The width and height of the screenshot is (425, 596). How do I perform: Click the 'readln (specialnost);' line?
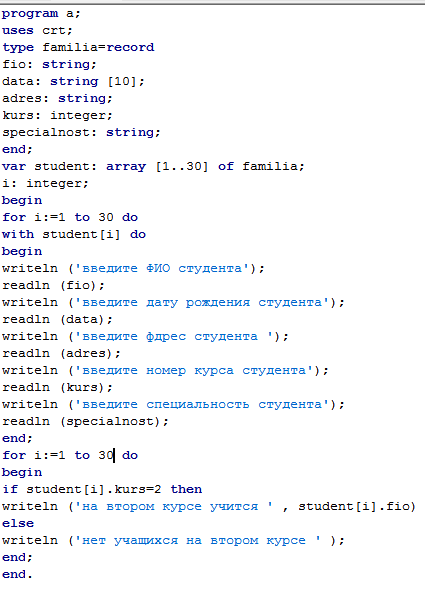point(85,421)
